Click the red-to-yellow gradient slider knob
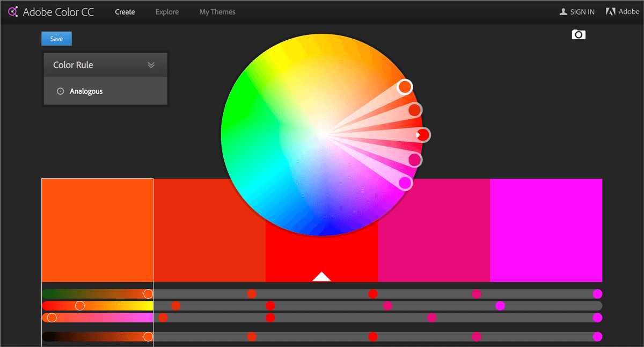 point(80,306)
